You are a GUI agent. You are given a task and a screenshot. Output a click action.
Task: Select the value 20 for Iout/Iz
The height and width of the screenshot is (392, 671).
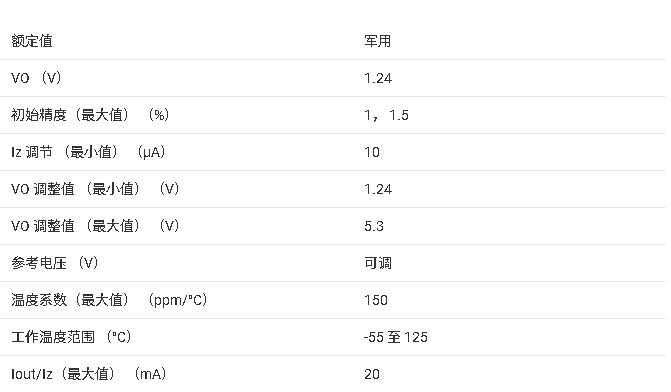pyautogui.click(x=372, y=374)
